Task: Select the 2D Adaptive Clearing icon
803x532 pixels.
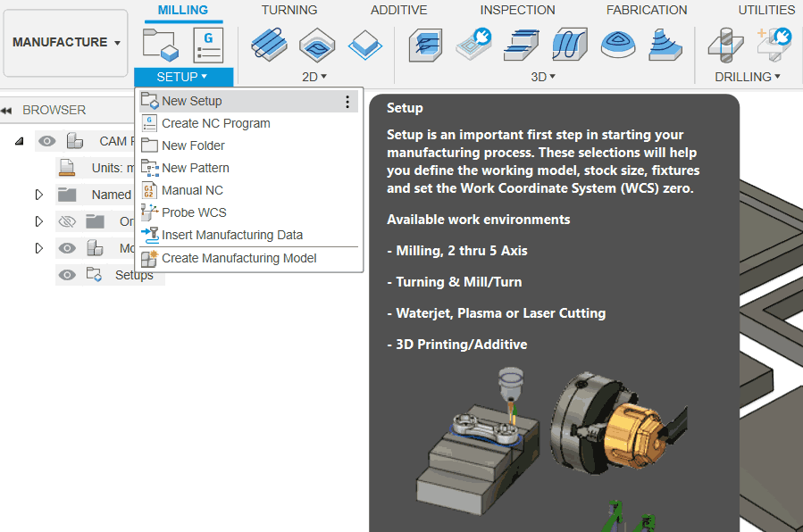Action: click(x=269, y=45)
